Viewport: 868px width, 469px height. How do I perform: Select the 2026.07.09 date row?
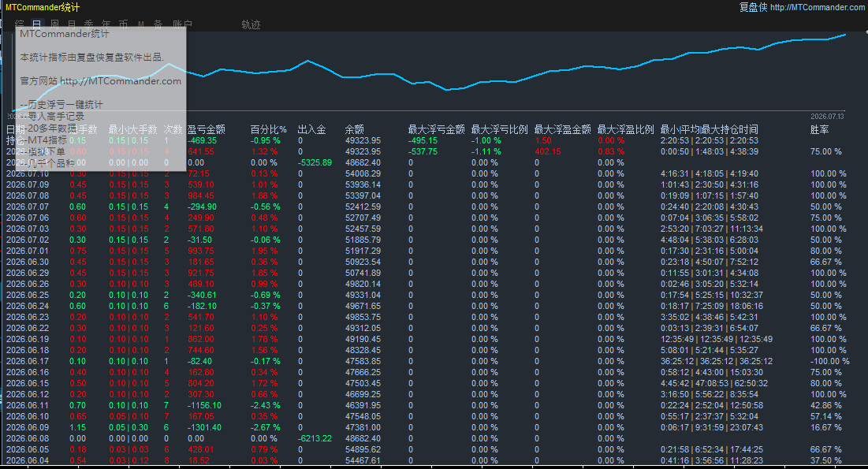click(x=427, y=184)
